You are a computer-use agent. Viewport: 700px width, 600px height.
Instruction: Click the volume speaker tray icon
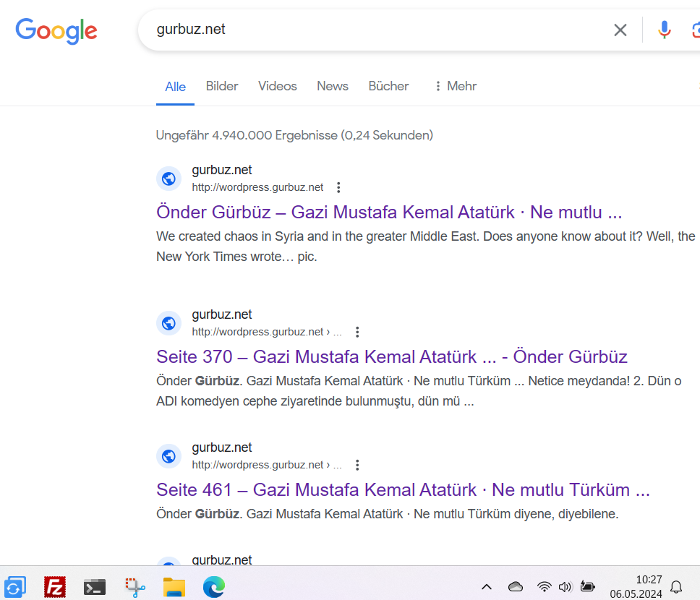point(565,586)
